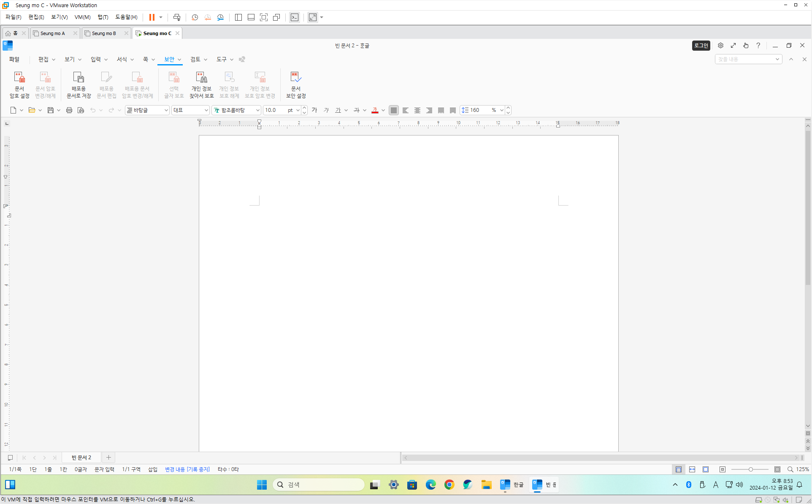Open the 함초롬바탕 font dropdown
Screen dimensions: 812x504
pos(257,110)
